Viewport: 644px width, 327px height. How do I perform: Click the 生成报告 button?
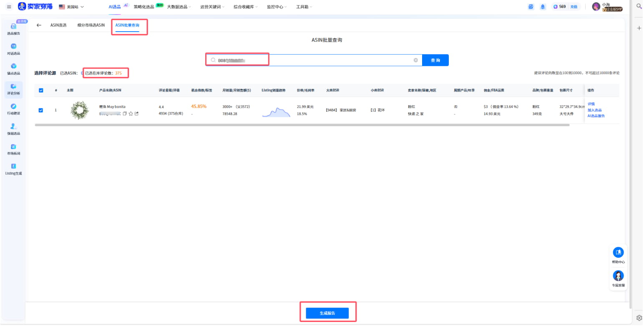point(327,313)
